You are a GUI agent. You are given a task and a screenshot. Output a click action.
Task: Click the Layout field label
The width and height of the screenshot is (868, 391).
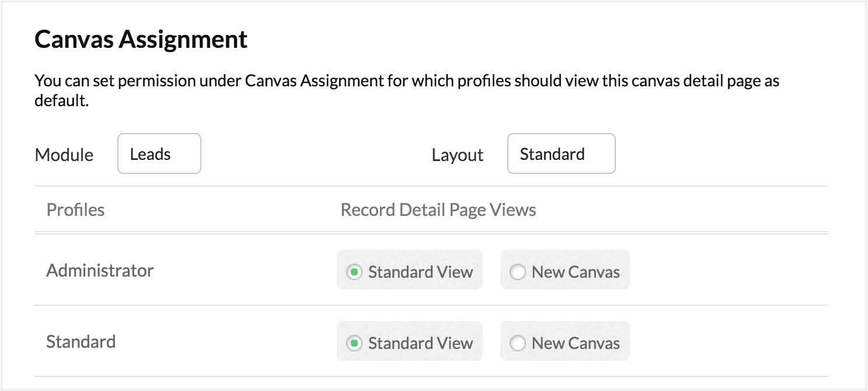(x=458, y=155)
